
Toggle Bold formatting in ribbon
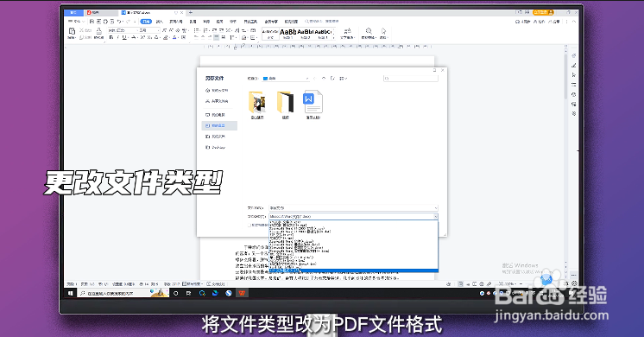tap(110, 37)
